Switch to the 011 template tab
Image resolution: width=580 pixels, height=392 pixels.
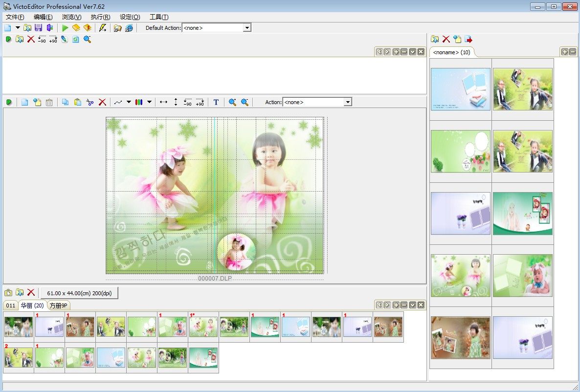[11, 305]
